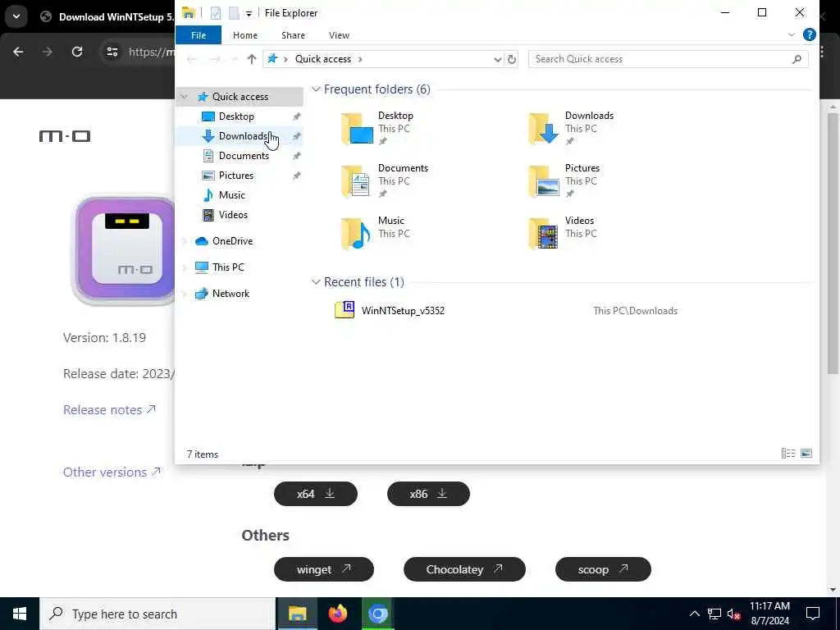
Task: Click the m-o site logo
Action: click(x=65, y=136)
